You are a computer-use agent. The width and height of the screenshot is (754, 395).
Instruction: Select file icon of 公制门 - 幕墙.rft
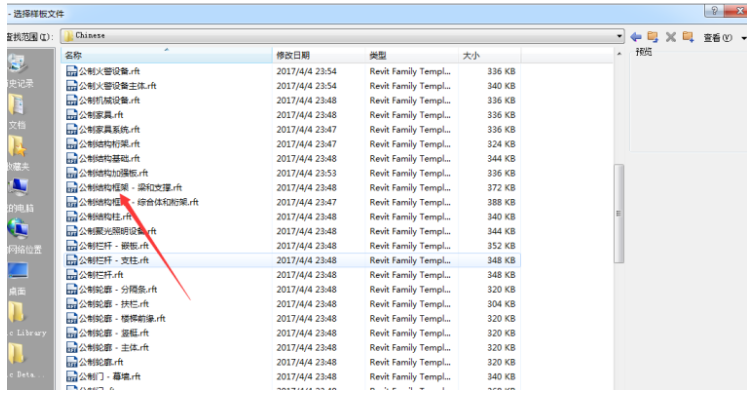(x=72, y=376)
